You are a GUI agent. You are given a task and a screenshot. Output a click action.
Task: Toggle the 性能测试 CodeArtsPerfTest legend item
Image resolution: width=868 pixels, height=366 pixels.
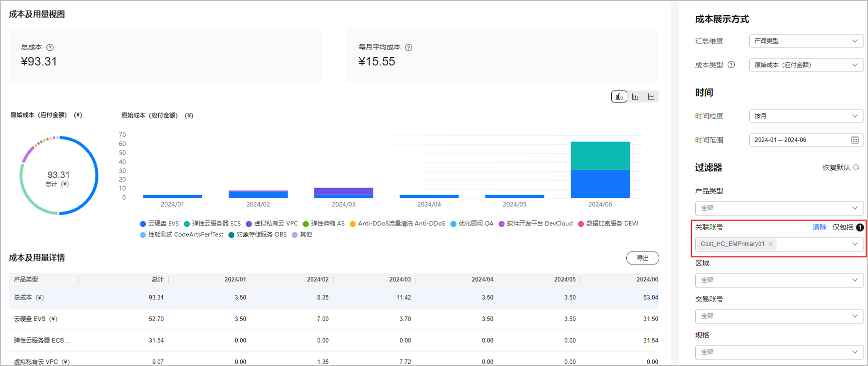(182, 234)
